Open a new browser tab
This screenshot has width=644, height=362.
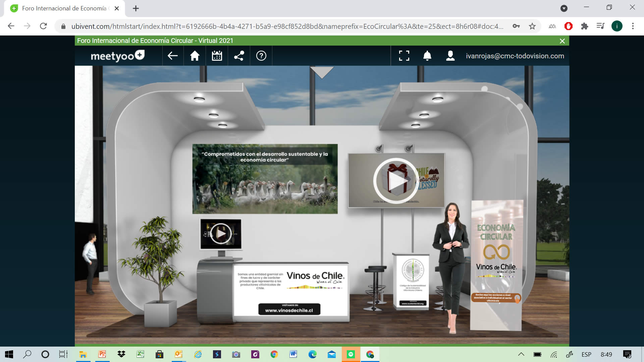(x=136, y=8)
